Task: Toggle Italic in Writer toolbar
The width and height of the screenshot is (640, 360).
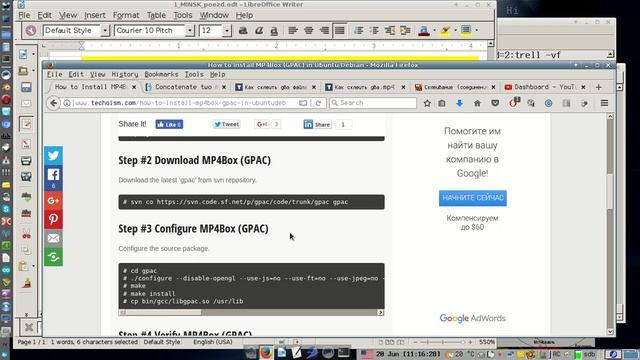Action: pos(259,31)
